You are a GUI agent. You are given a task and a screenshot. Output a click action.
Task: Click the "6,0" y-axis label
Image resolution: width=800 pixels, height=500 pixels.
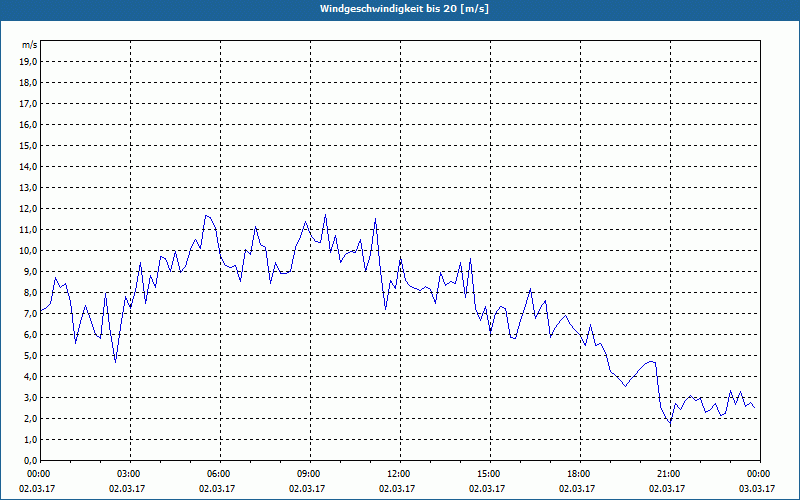click(30, 334)
